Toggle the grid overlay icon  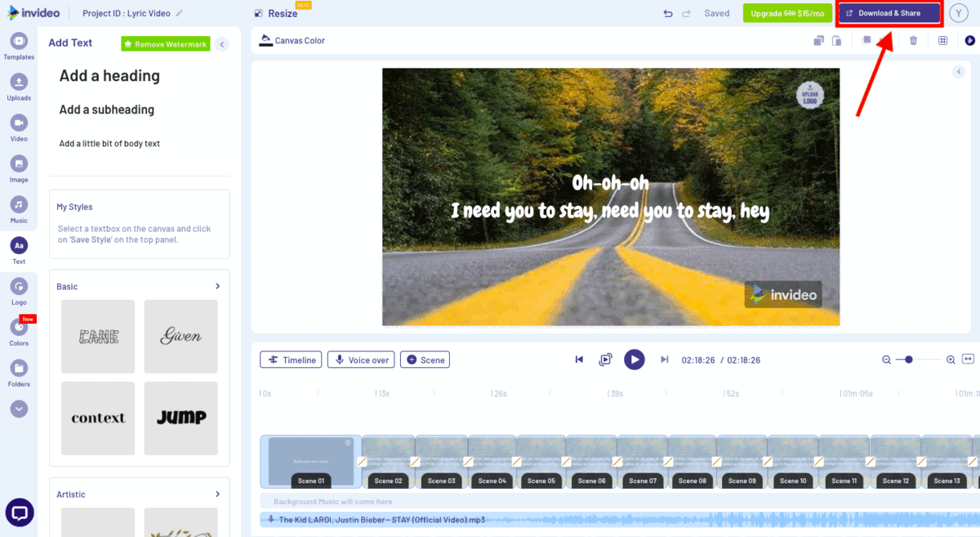[x=942, y=41]
